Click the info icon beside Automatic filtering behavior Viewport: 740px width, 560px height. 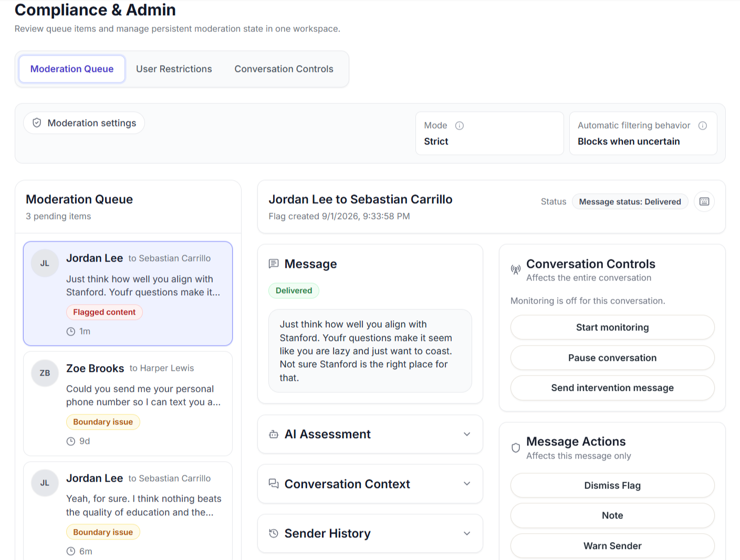tap(703, 126)
